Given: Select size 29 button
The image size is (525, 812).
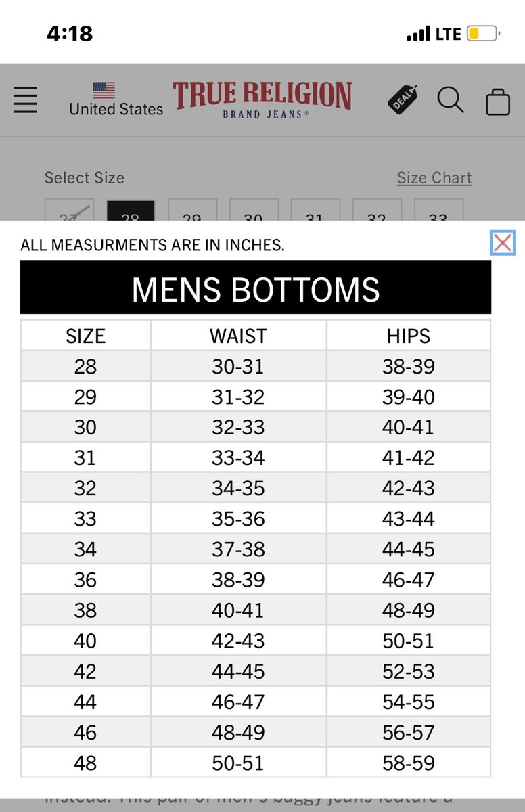Looking at the screenshot, I should click(x=193, y=210).
